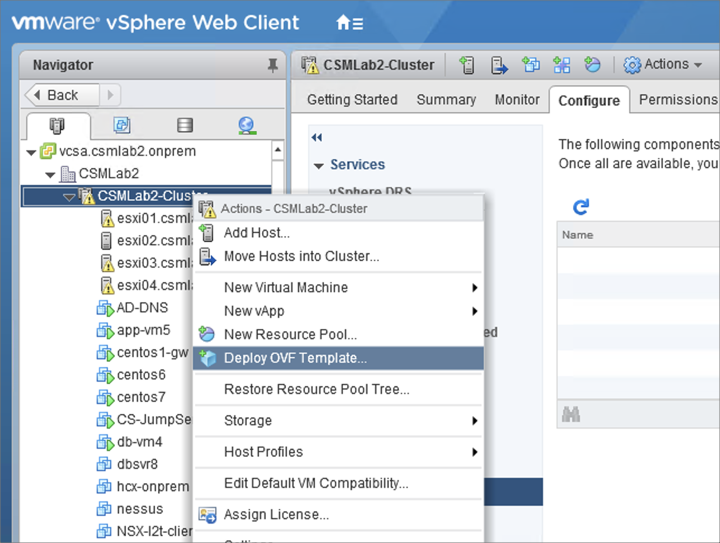The image size is (720, 543).
Task: Collapse the CSMLab2-Cluster tree node
Action: click(x=69, y=197)
